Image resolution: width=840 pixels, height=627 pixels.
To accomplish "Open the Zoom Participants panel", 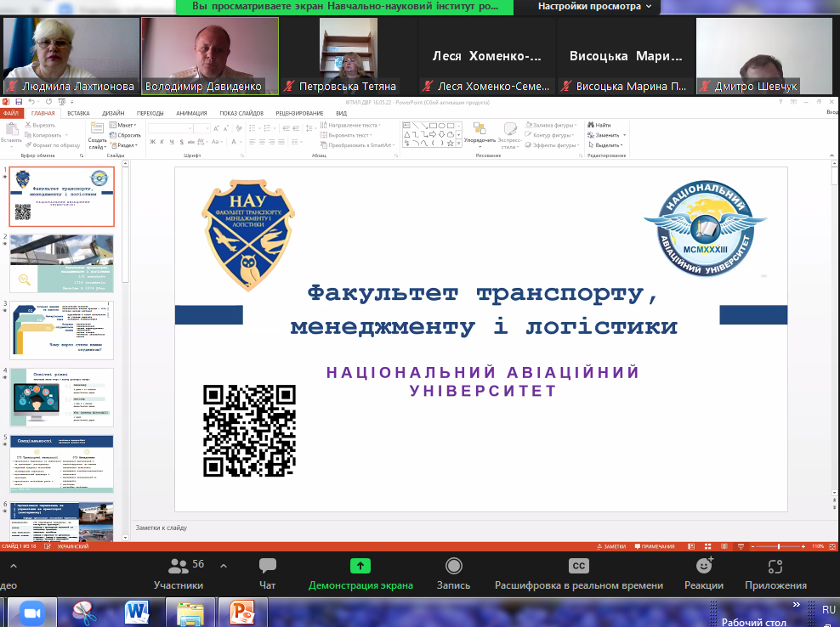I will [x=179, y=573].
